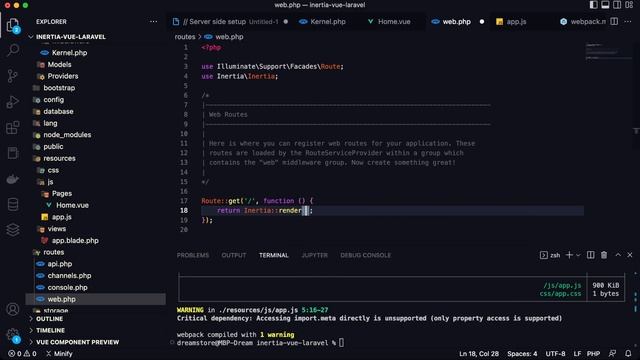The image size is (640, 360).
Task: Open the DEBUG CONSOLE panel tab
Action: pos(365,255)
